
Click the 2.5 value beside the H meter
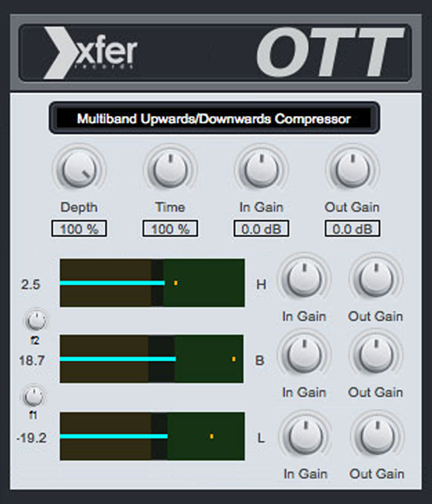click(31, 285)
